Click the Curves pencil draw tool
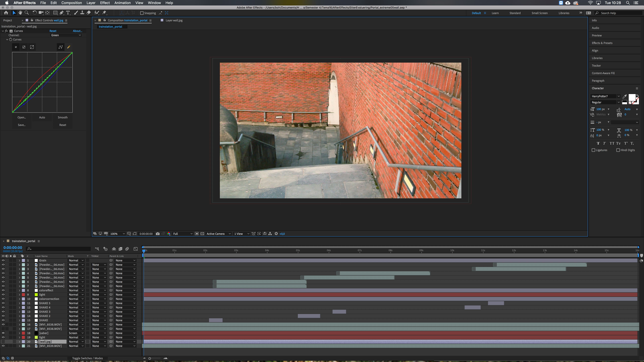This screenshot has width=644, height=362. point(68,47)
